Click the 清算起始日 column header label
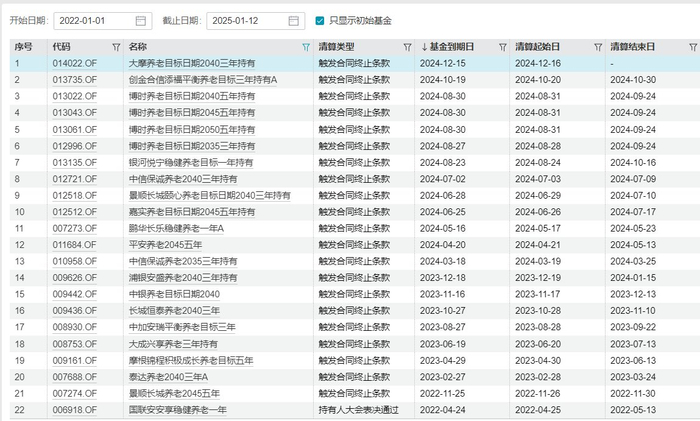The image size is (700, 421). coord(538,47)
